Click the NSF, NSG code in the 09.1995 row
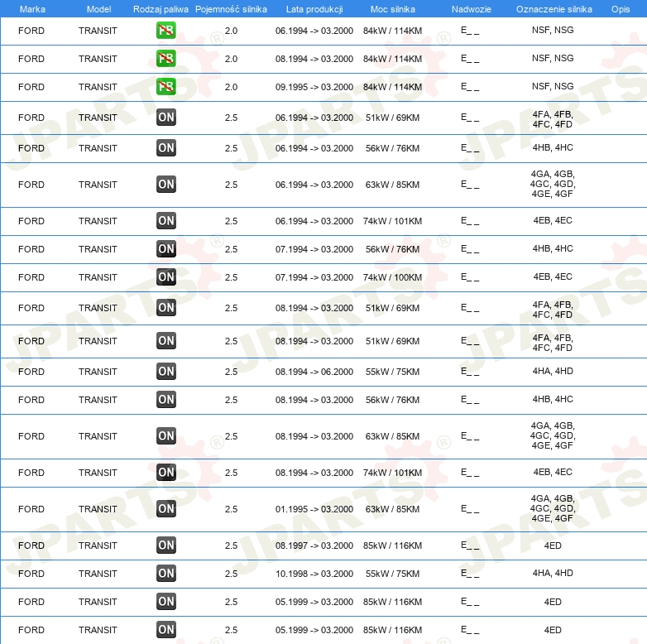The image size is (647, 644). click(553, 86)
